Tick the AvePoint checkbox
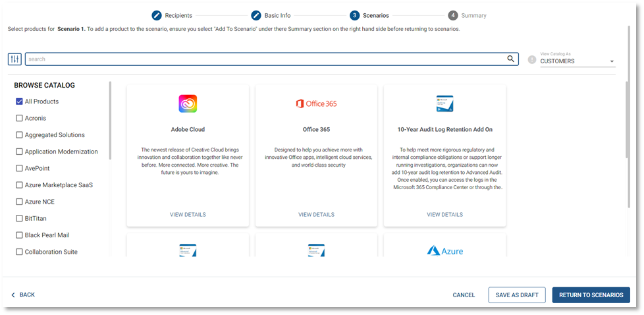This screenshot has width=644, height=315. click(x=19, y=169)
